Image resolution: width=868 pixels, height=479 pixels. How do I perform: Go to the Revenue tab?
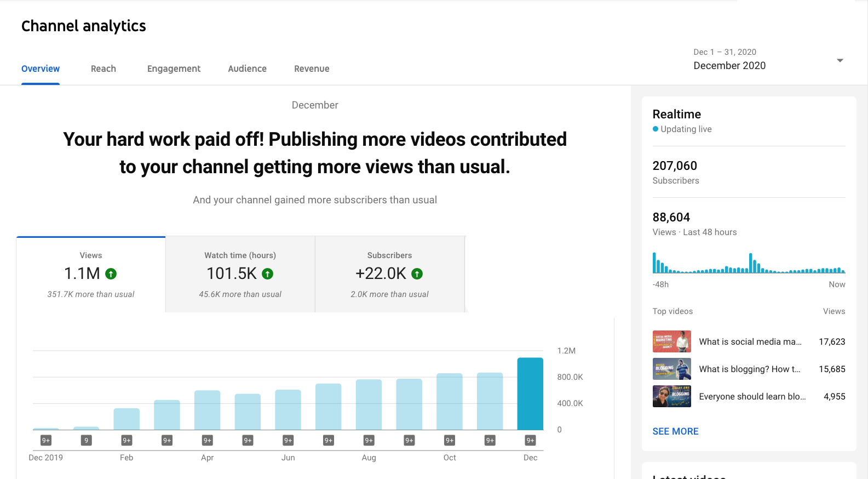(x=312, y=69)
